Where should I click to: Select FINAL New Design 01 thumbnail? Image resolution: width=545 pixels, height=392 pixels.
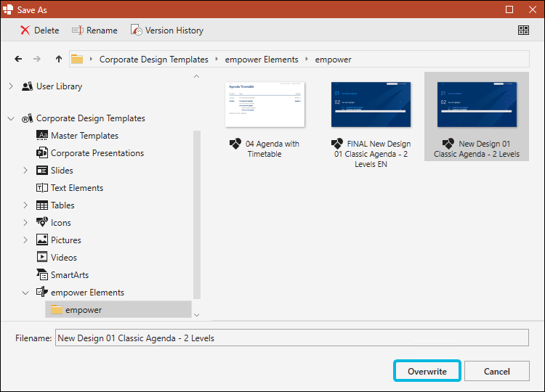point(371,105)
